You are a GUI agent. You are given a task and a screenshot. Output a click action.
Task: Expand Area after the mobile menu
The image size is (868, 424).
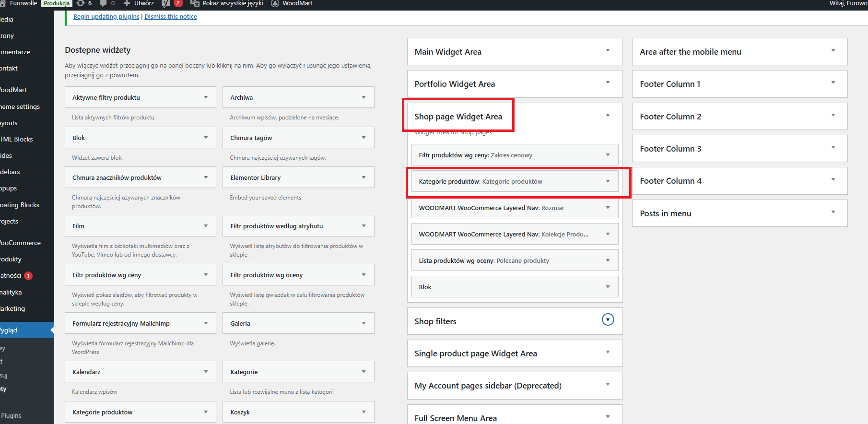coord(740,52)
